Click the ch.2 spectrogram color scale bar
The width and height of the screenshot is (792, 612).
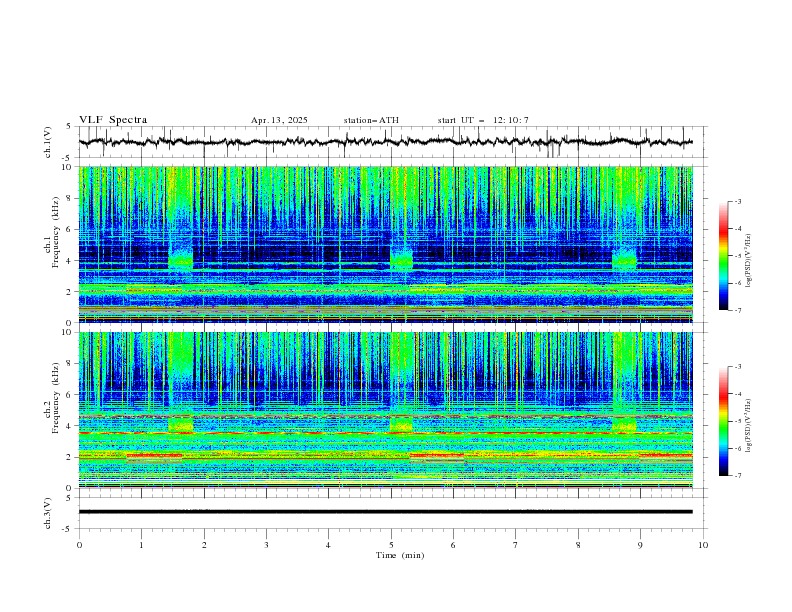point(723,421)
